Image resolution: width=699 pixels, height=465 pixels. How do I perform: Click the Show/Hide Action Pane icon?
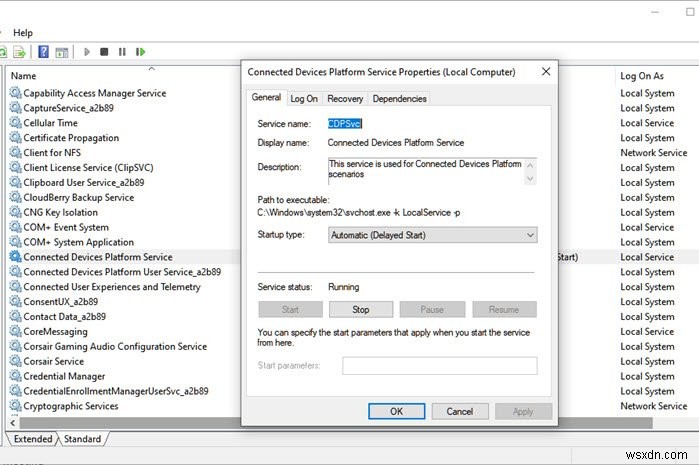[62, 51]
